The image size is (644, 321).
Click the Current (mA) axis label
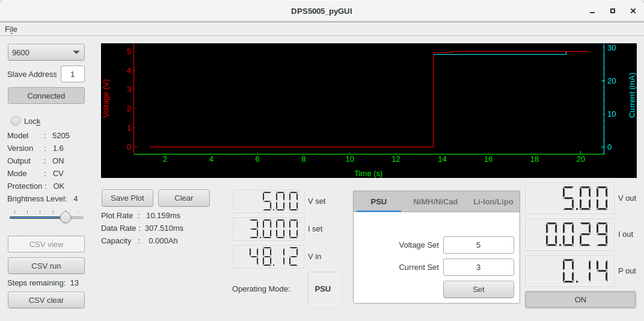(x=632, y=95)
